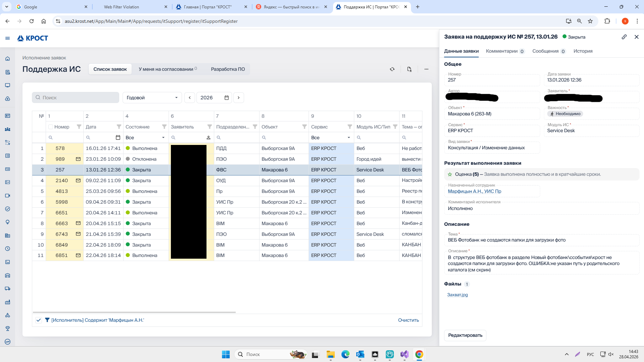Open the monitor icon in the left sidebar

click(x=7, y=85)
